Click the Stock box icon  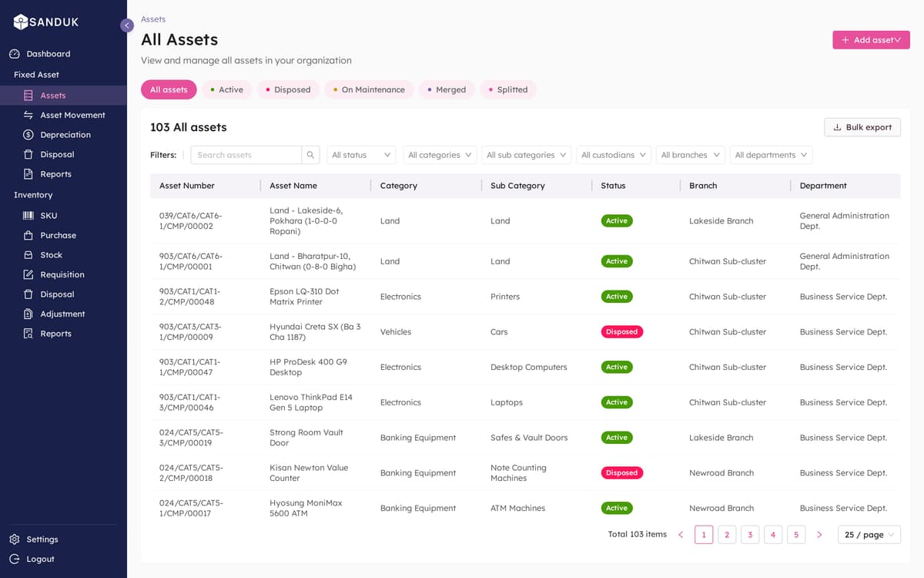pyautogui.click(x=28, y=255)
